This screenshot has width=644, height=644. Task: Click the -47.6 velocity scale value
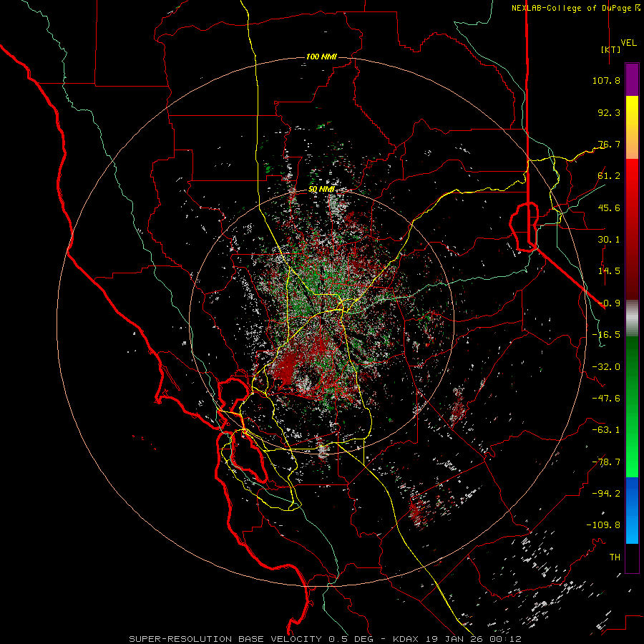(x=606, y=399)
